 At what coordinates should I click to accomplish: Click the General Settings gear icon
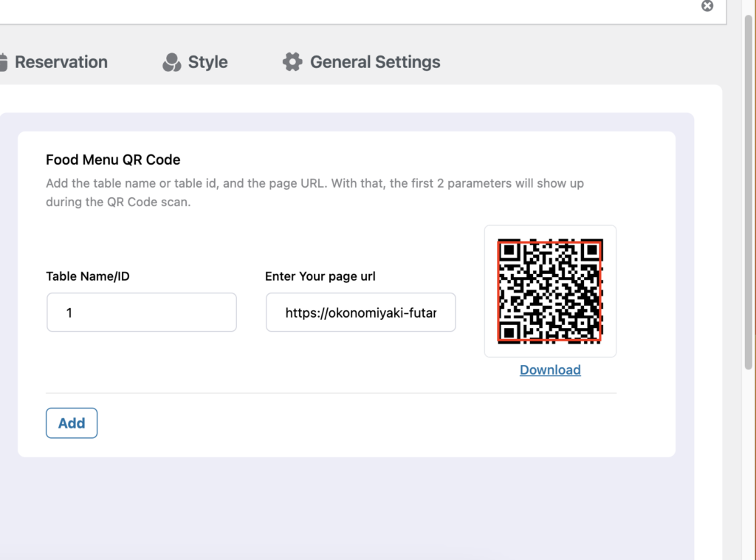tap(292, 62)
